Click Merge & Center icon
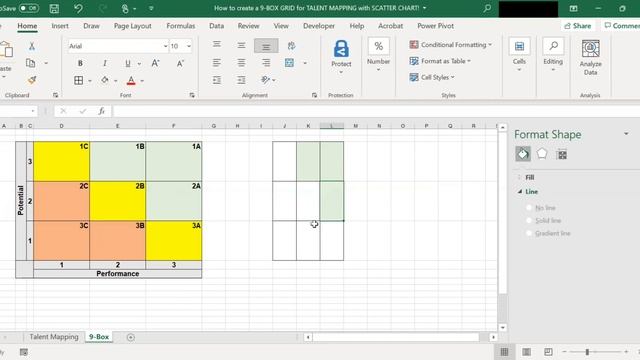Screen dimensions: 640x360 289,63
